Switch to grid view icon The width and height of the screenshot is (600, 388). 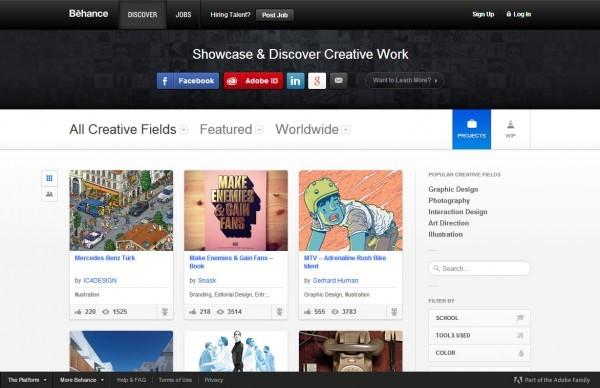(x=49, y=178)
